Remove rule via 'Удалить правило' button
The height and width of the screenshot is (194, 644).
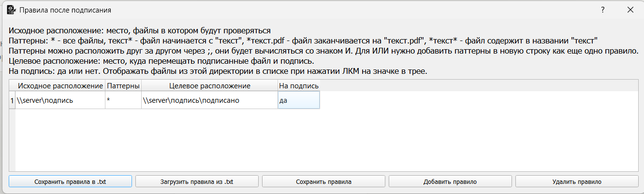pyautogui.click(x=577, y=181)
